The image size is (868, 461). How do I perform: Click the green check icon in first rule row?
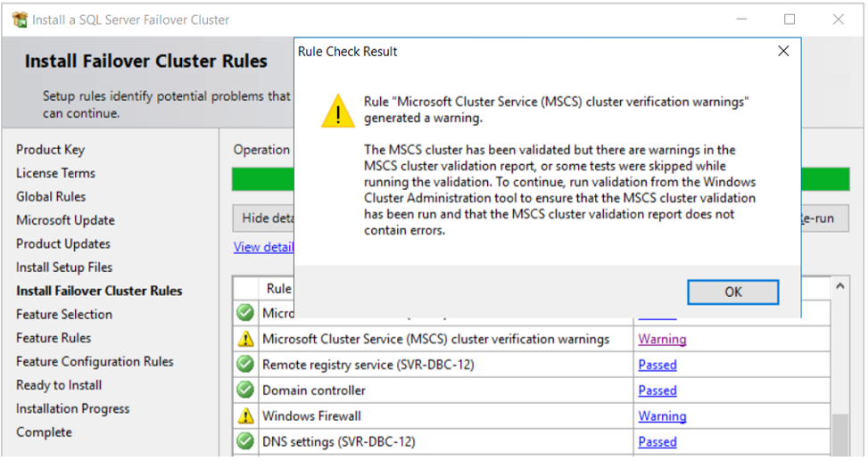245,313
